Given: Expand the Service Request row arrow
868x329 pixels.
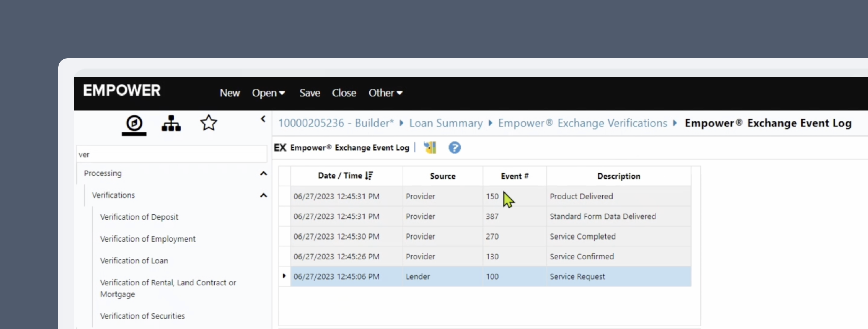Looking at the screenshot, I should [x=284, y=276].
